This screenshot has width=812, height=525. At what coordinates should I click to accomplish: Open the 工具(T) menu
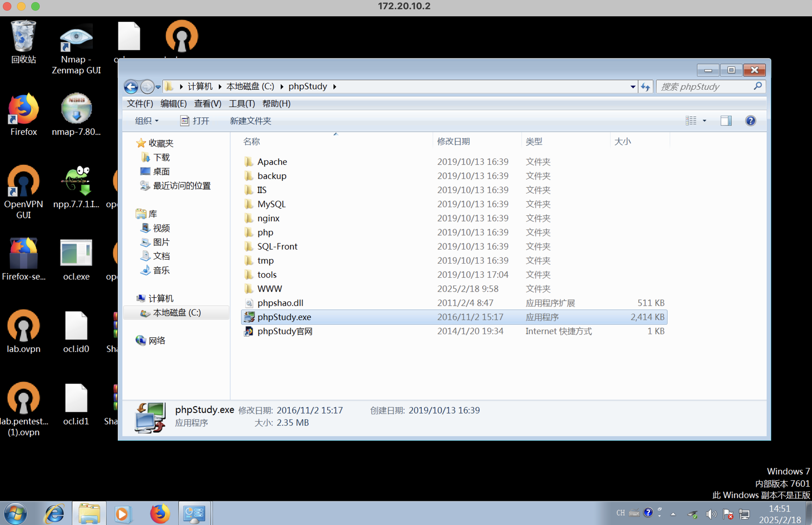[241, 104]
